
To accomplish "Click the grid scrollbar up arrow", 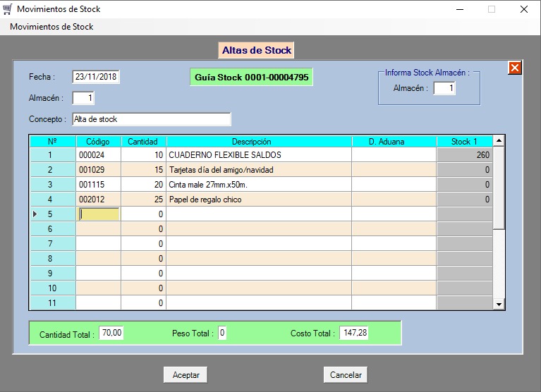I will click(x=499, y=142).
